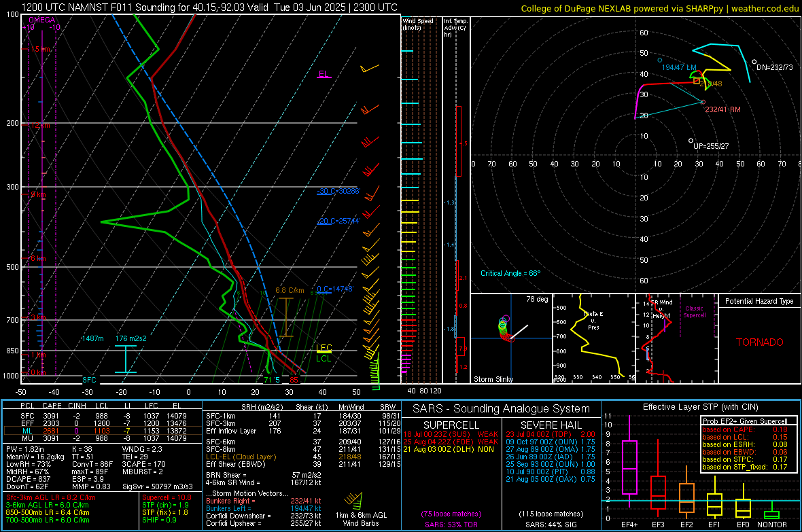Click the 'Storm Slinky' panel label
The image size is (802, 532).
[493, 379]
